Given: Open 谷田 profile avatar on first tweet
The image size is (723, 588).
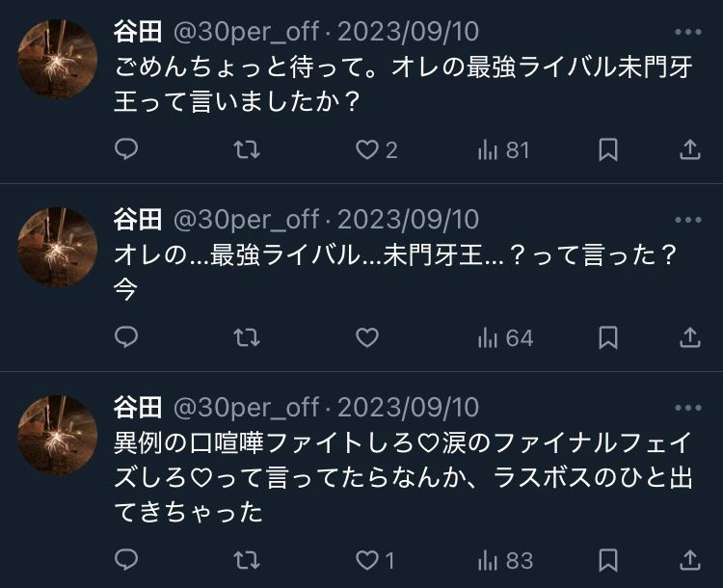Looking at the screenshot, I should point(58,60).
